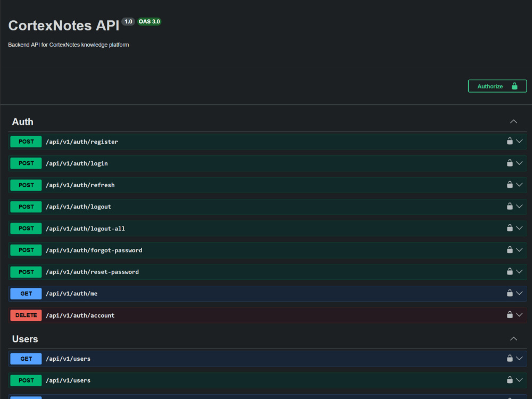Click the Authorize button
Screen dimensions: 532x399
tap(497, 86)
